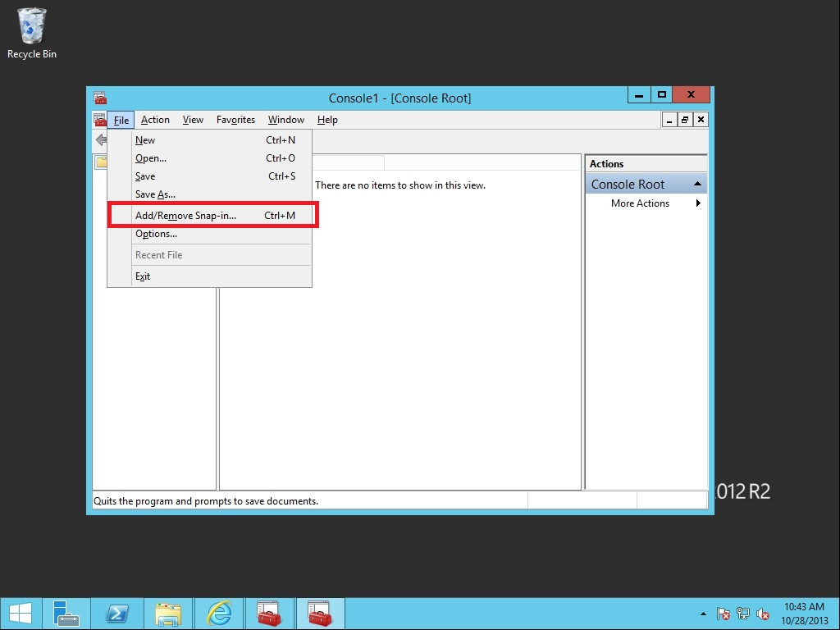Click the network status tray icon
This screenshot has height=630, width=840.
pyautogui.click(x=743, y=614)
